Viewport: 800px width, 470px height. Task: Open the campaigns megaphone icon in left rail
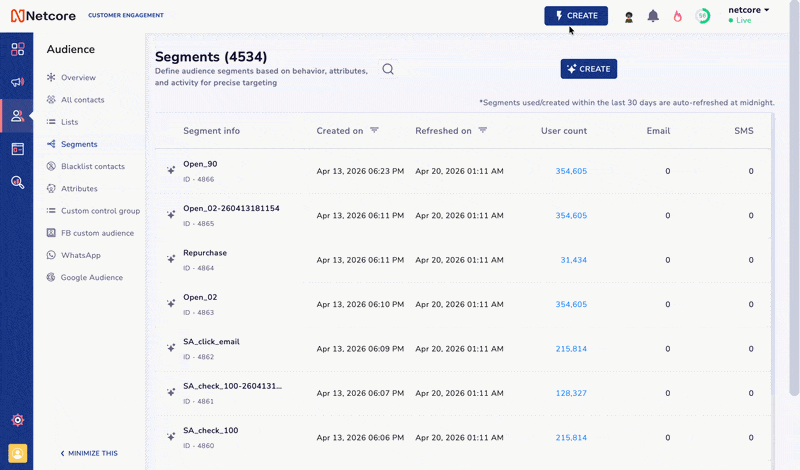17,82
